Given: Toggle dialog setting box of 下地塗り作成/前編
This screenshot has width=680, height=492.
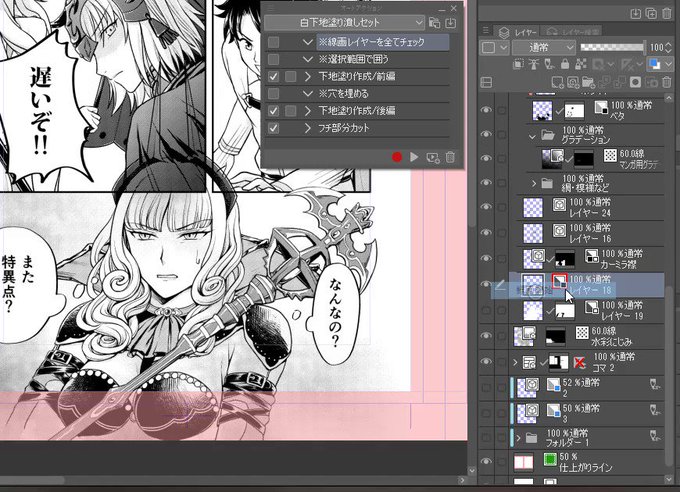Looking at the screenshot, I should pyautogui.click(x=291, y=76).
